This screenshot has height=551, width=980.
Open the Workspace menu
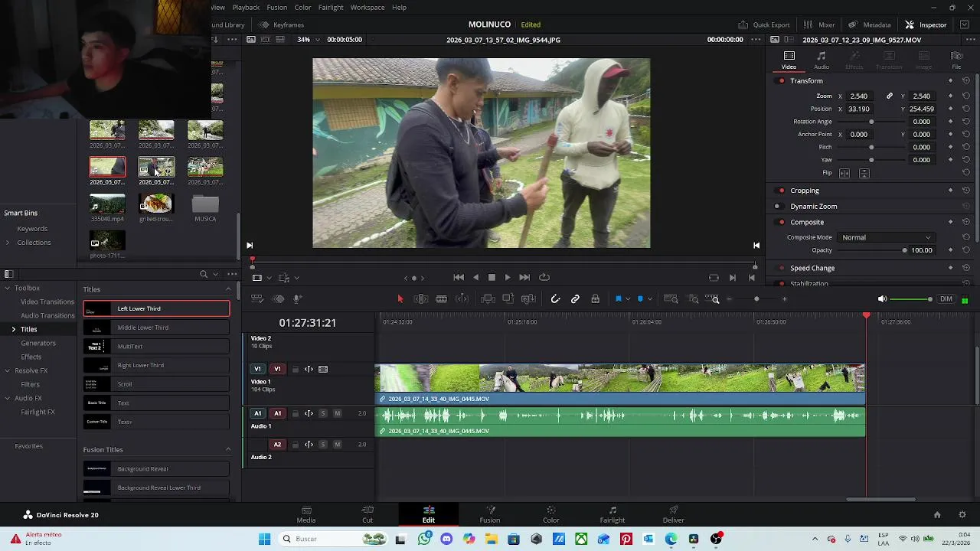(x=367, y=8)
